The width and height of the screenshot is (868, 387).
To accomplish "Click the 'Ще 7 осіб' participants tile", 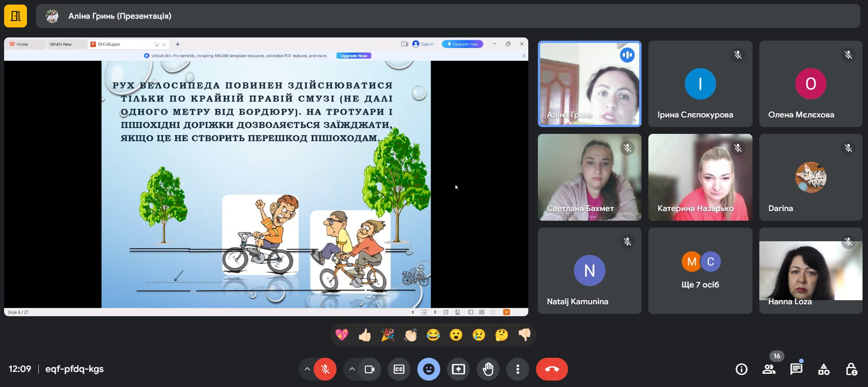I will (x=700, y=270).
